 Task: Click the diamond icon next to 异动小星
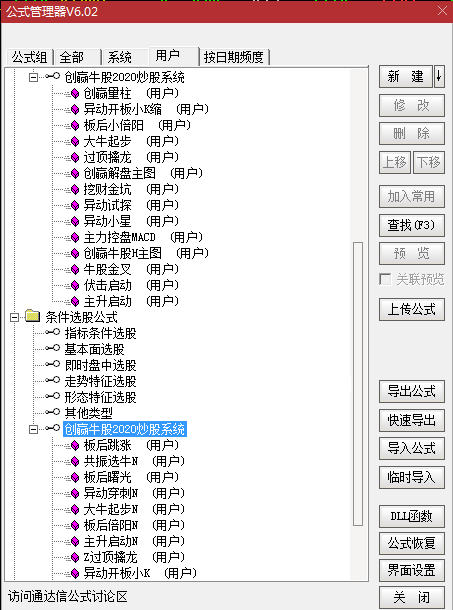[x=75, y=221]
